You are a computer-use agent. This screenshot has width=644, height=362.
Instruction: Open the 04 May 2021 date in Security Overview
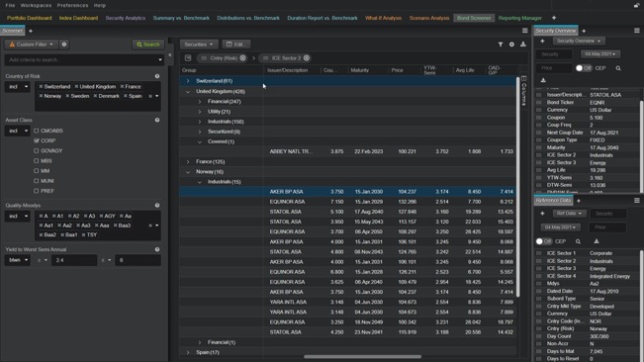tap(599, 54)
